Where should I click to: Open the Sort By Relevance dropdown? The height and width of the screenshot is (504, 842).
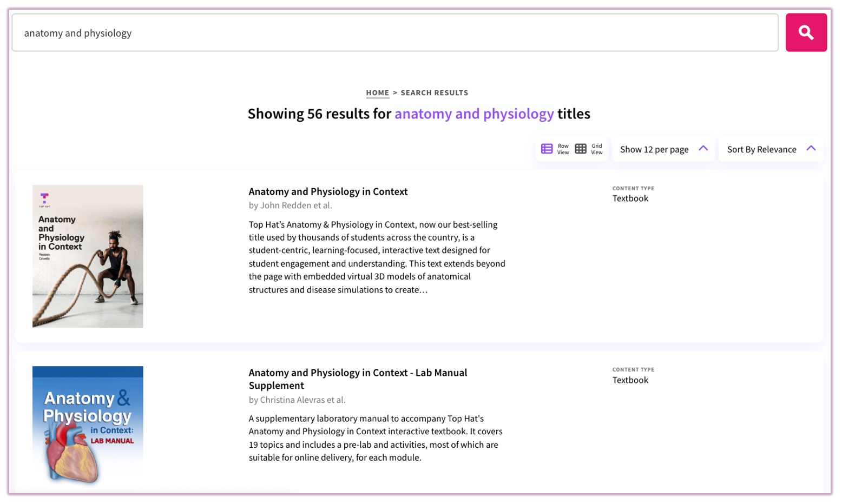click(x=761, y=149)
